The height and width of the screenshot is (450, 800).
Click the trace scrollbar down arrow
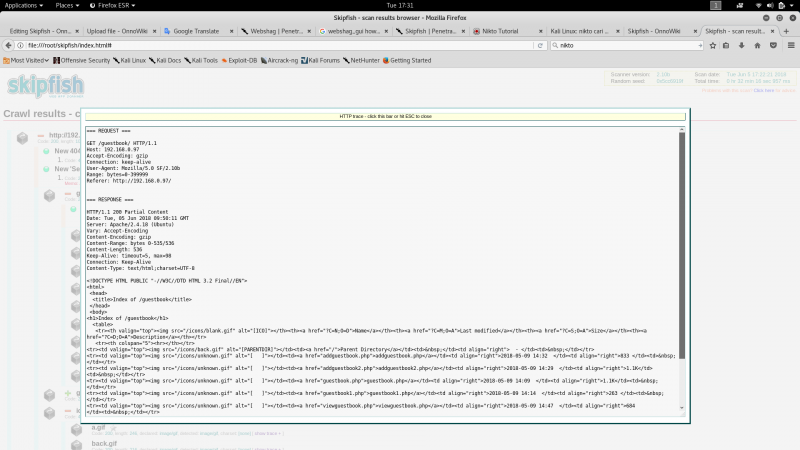tap(682, 408)
